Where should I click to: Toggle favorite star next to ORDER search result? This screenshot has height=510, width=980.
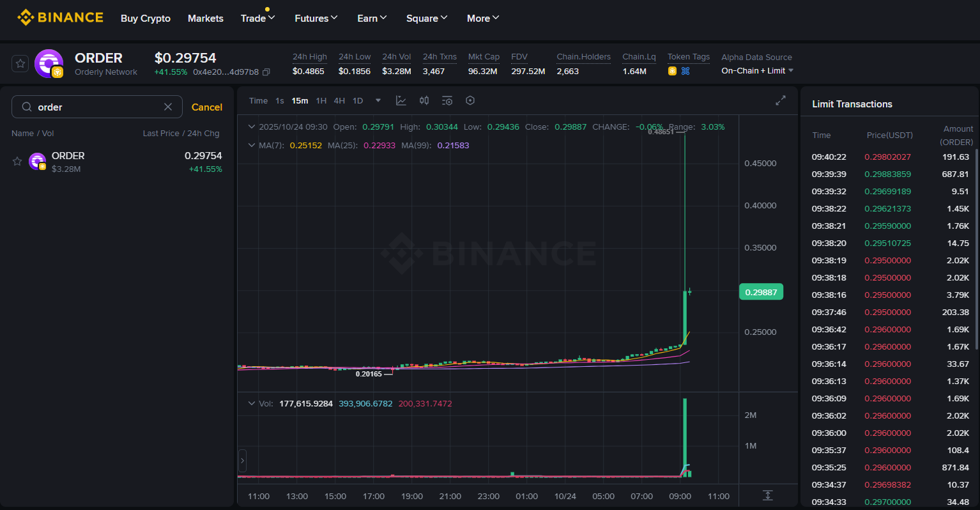[17, 161]
